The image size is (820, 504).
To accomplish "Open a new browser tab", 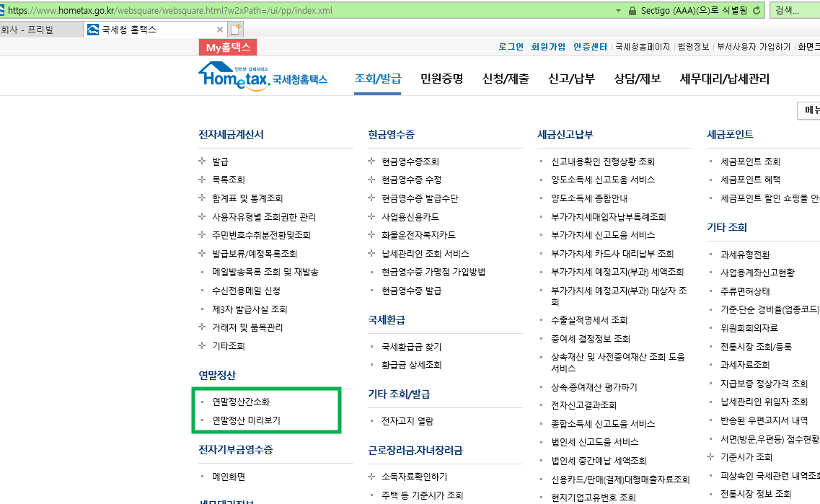I will pyautogui.click(x=236, y=30).
